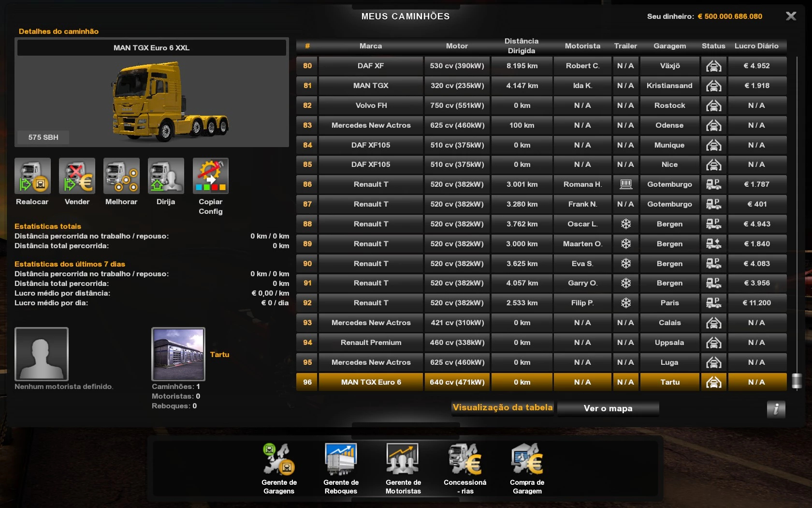The image size is (812, 508).
Task: Select truck row 80 DAF XF
Action: [x=371, y=66]
